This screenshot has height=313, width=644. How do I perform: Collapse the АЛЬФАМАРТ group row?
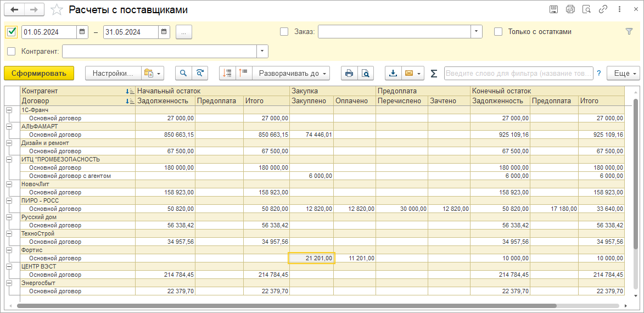[9, 126]
